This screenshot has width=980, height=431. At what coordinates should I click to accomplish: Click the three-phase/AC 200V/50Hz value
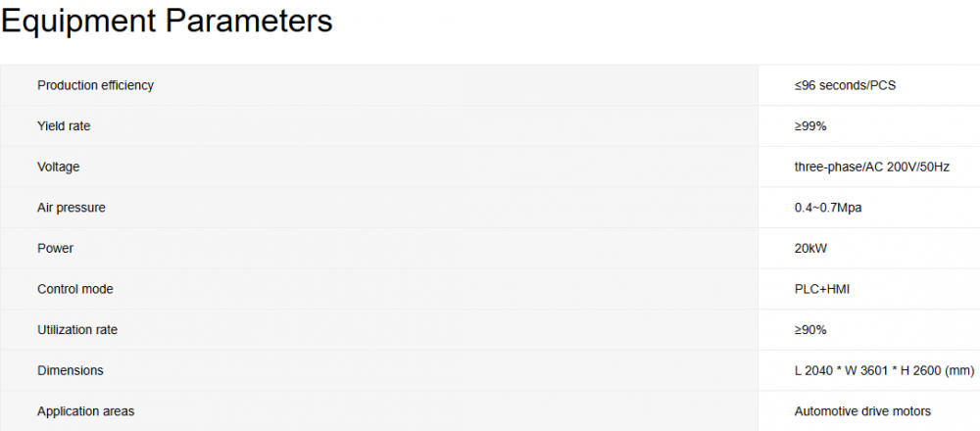(x=871, y=168)
